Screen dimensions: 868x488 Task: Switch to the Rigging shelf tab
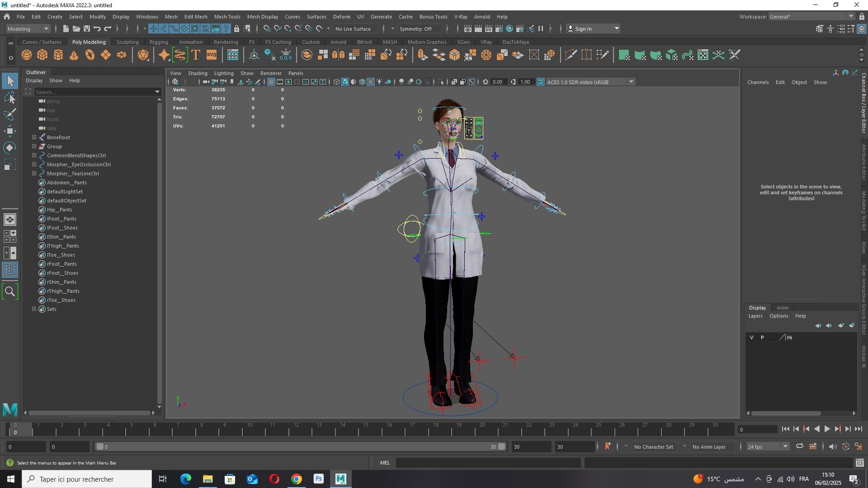(159, 42)
